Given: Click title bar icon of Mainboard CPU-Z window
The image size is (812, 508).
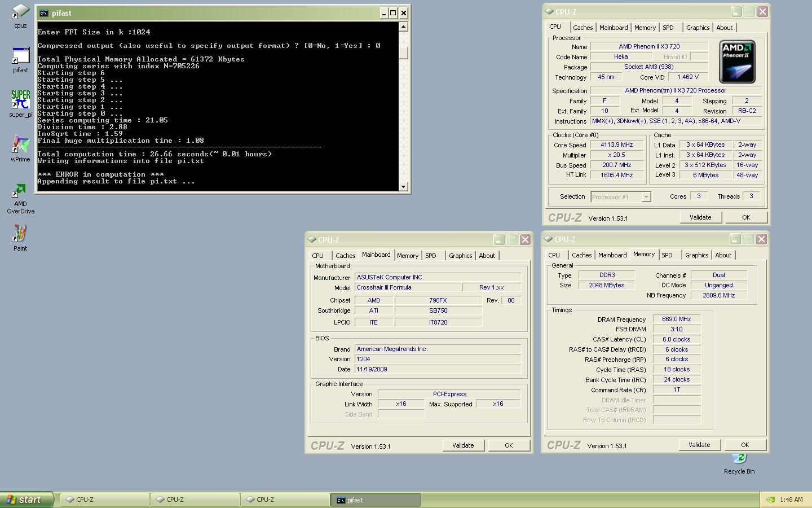Looking at the screenshot, I should [312, 240].
